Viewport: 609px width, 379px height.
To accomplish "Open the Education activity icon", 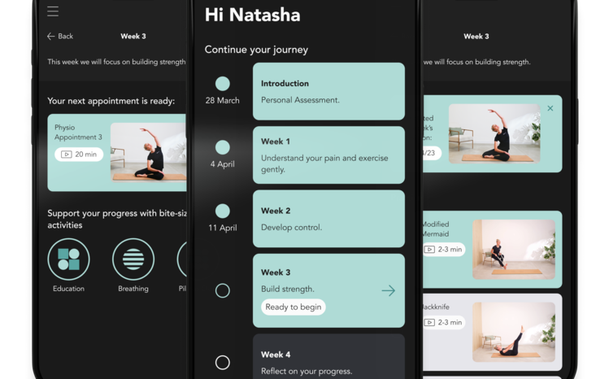I will pyautogui.click(x=69, y=259).
